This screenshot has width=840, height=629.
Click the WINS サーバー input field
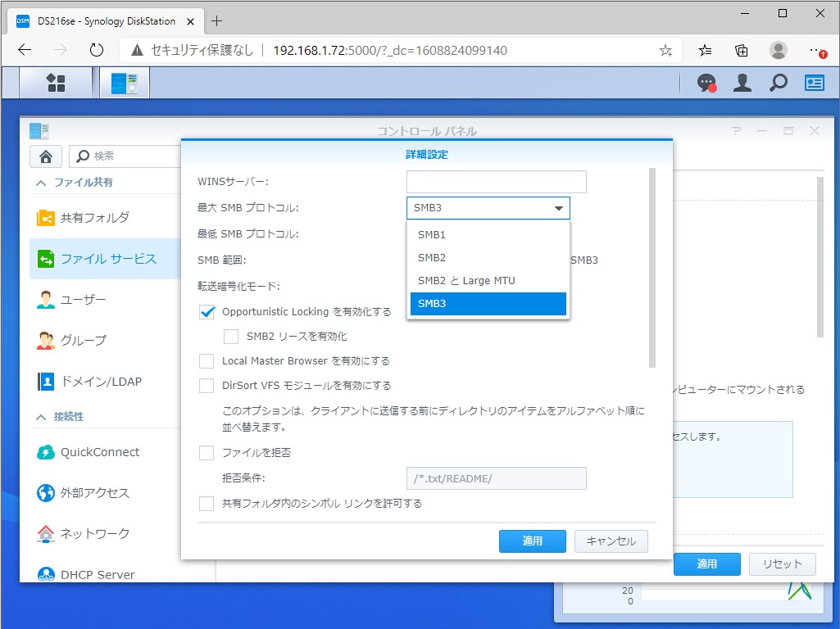tap(496, 181)
